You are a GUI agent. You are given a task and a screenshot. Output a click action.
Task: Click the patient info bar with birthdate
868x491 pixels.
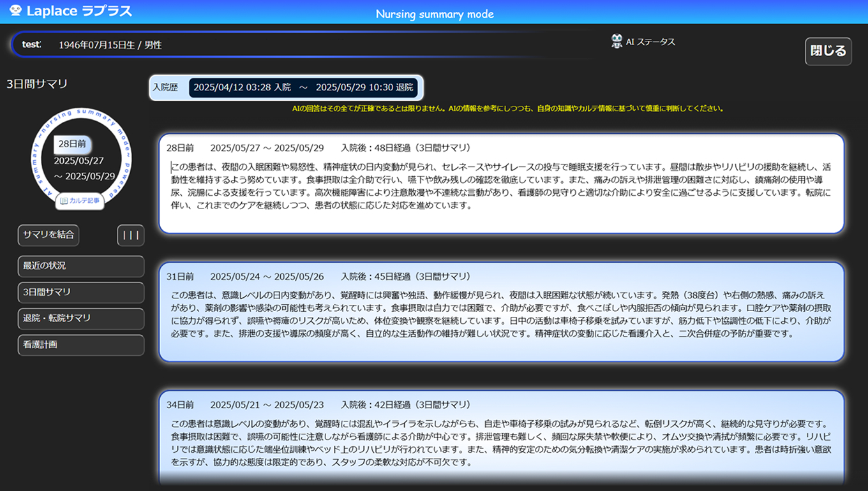[x=300, y=45]
